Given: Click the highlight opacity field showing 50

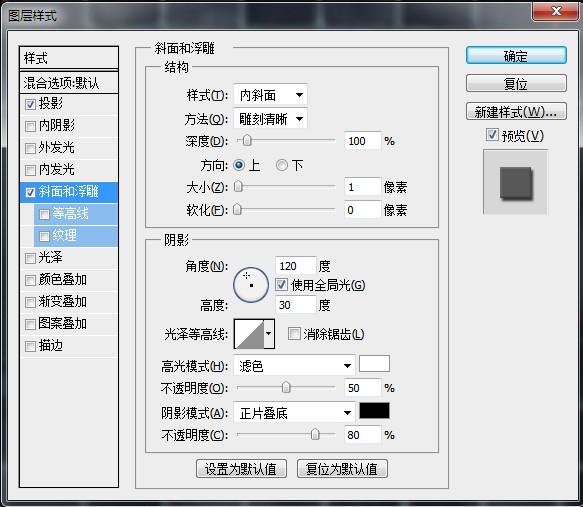Looking at the screenshot, I should pos(363,388).
